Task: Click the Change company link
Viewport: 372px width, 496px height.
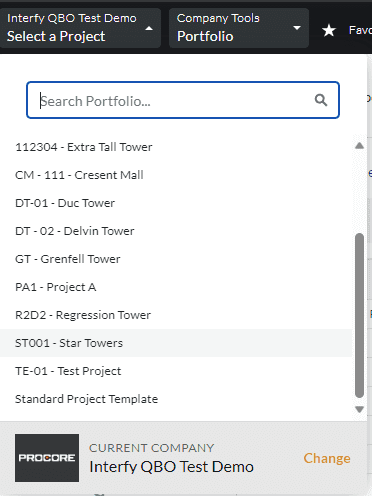Action: click(x=327, y=458)
